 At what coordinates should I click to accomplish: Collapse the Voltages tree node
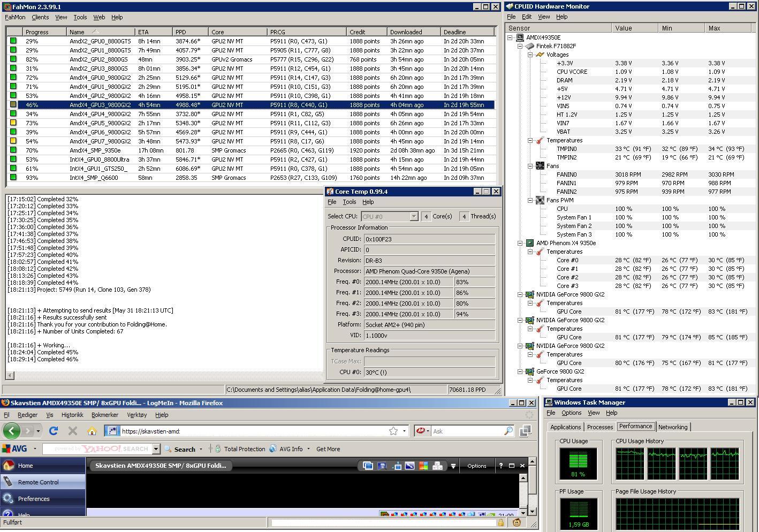coord(530,55)
